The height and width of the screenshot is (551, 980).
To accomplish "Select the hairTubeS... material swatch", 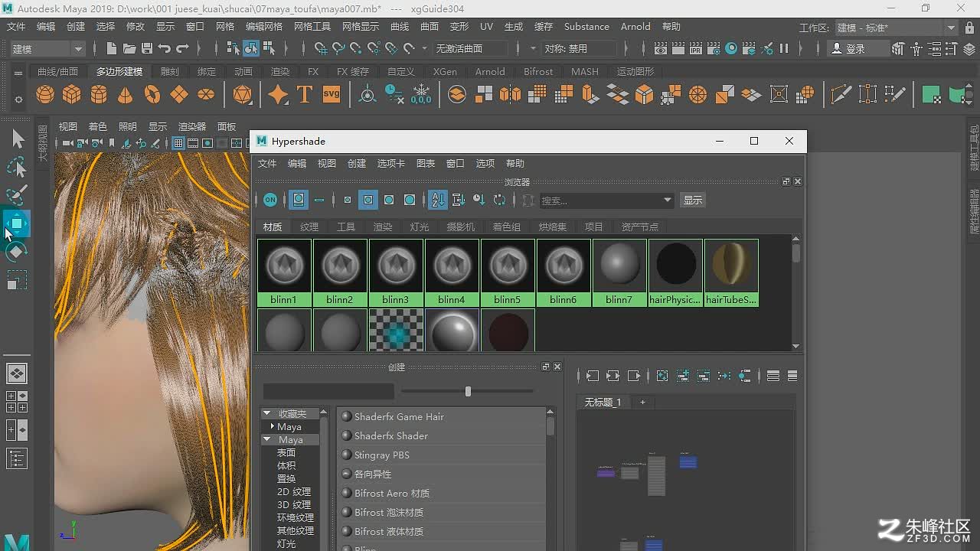I will pos(731,272).
